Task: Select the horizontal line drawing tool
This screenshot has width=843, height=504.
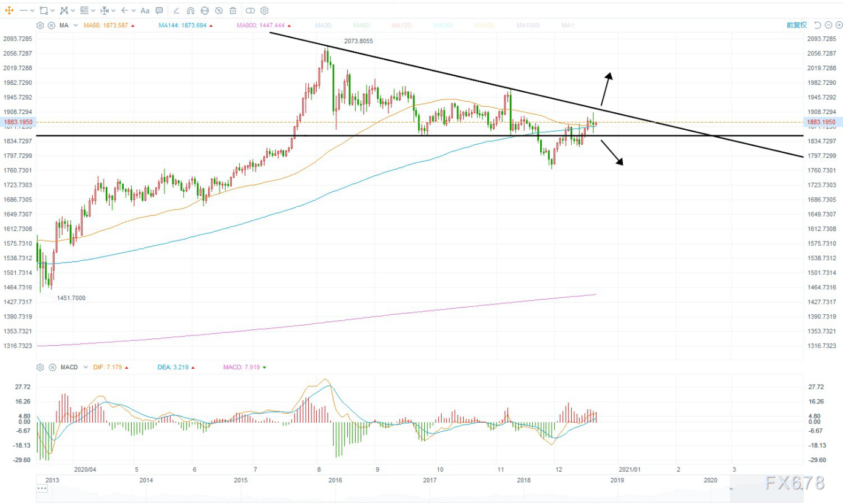Action: pos(24,10)
